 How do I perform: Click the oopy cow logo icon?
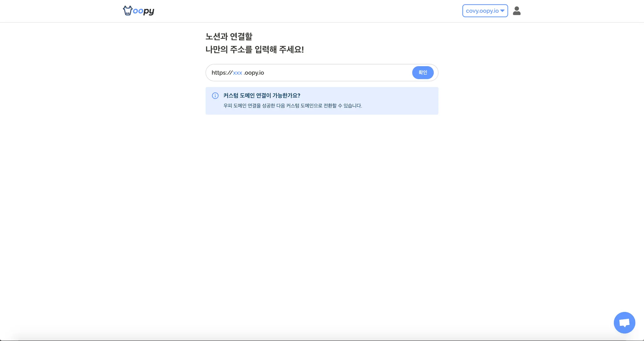click(127, 11)
